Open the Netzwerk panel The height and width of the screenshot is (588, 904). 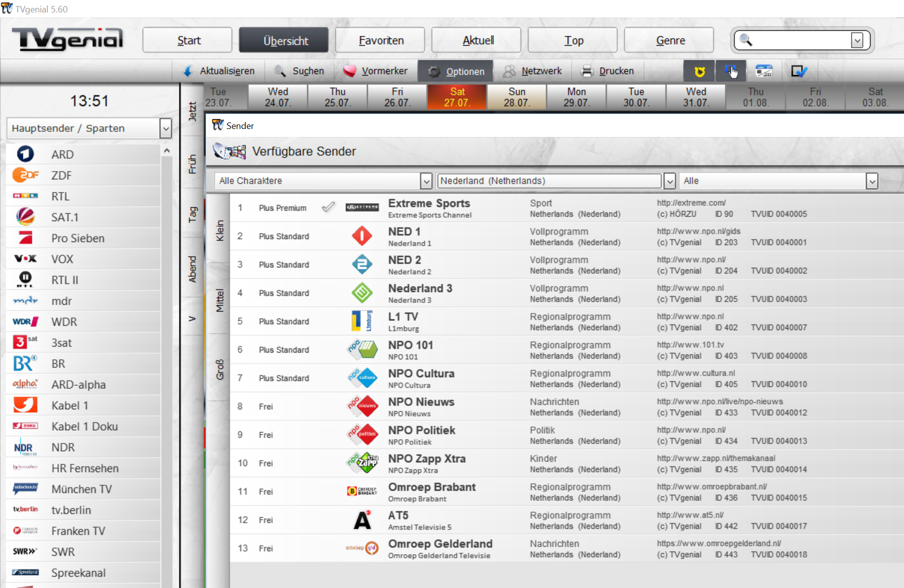click(532, 71)
